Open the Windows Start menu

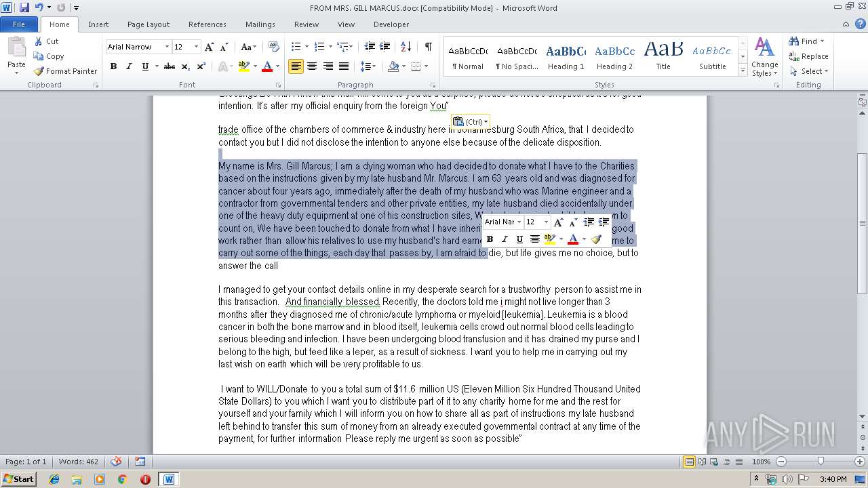pos(18,479)
